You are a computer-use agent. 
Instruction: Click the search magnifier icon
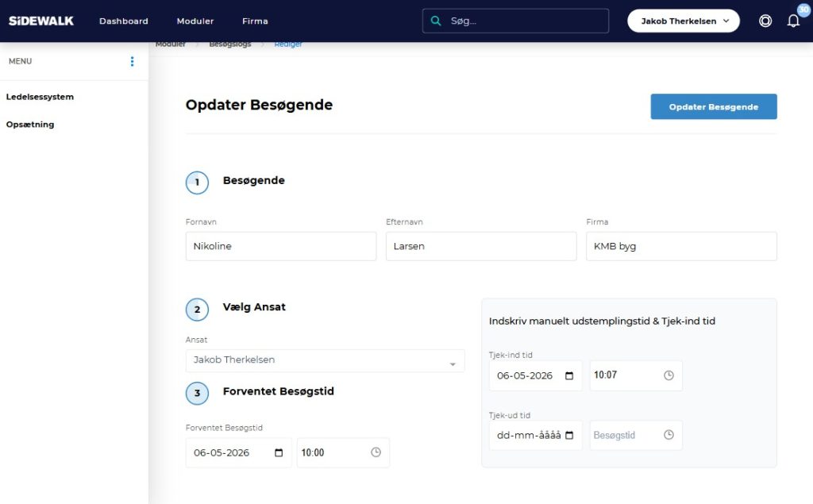pyautogui.click(x=436, y=21)
